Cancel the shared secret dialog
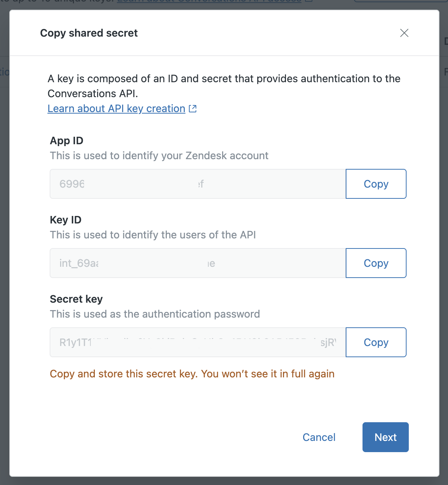The width and height of the screenshot is (448, 485). [319, 437]
